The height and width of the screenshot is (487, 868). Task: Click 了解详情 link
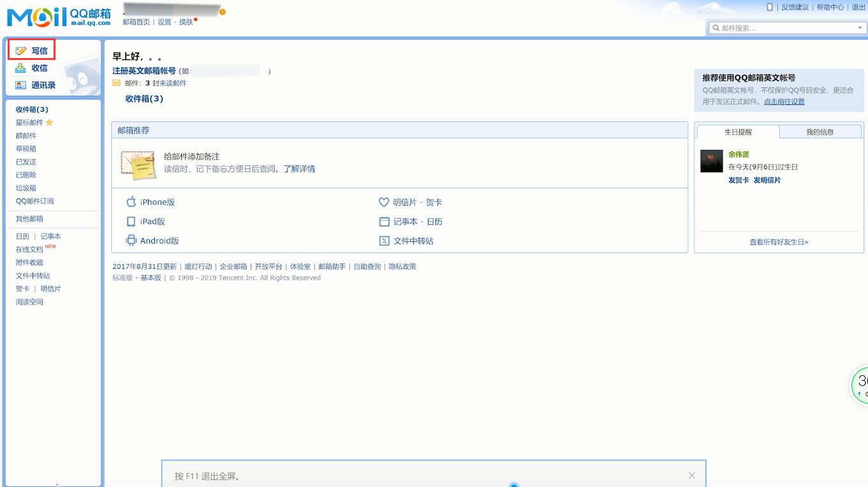[299, 169]
